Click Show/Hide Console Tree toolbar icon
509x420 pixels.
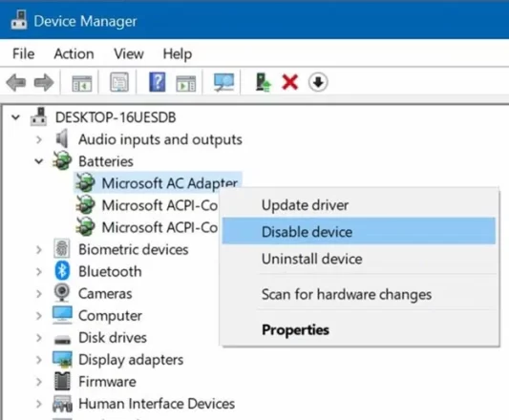tap(82, 83)
